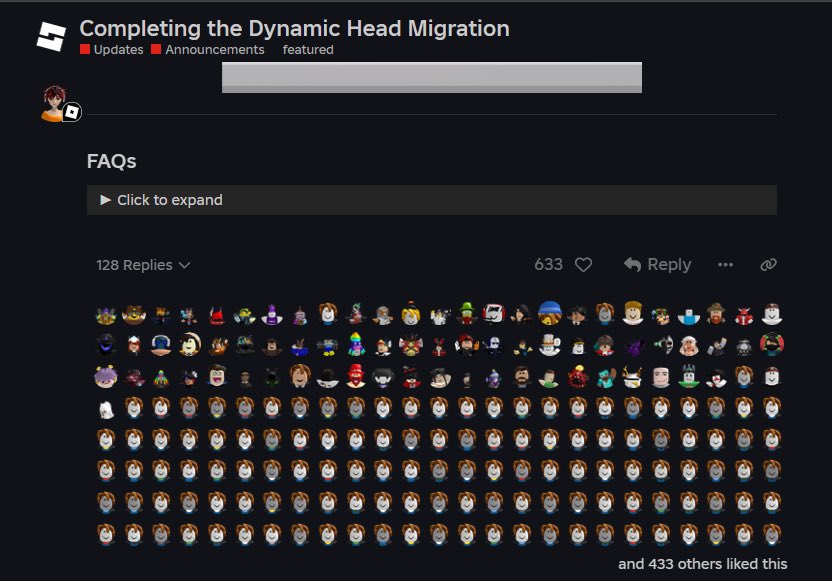Expand the 128 Replies dropdown

click(143, 265)
